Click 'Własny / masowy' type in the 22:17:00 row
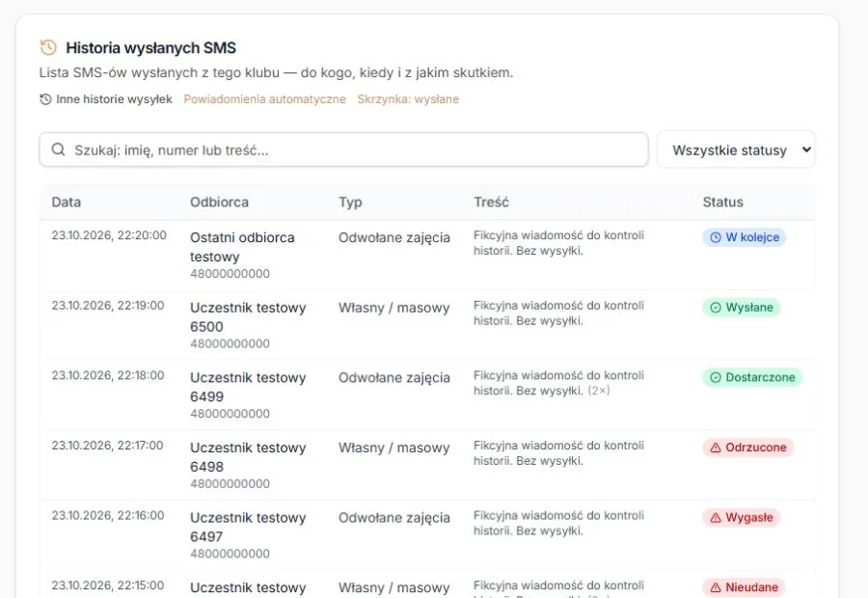 click(x=394, y=448)
